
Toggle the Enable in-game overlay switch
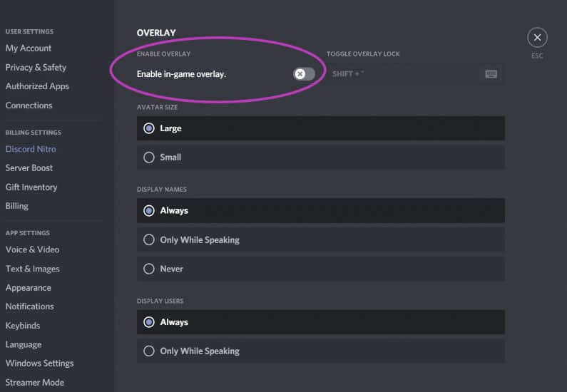[304, 74]
